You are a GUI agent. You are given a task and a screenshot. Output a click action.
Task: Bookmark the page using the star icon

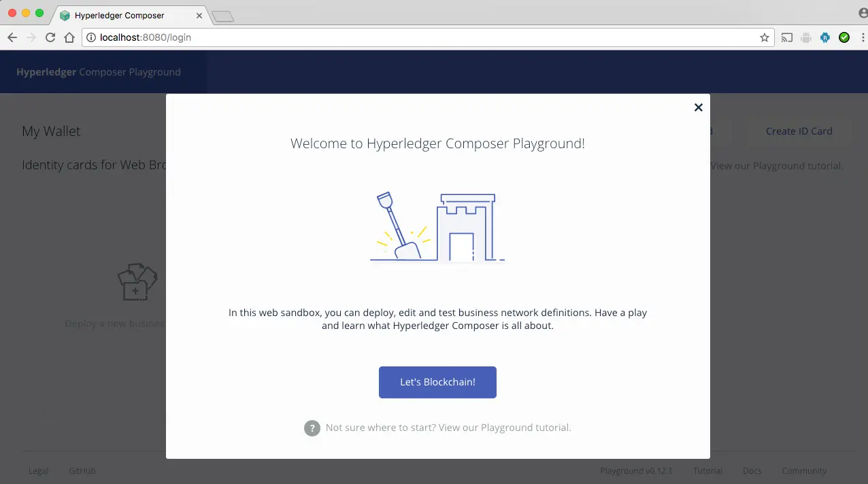[765, 37]
